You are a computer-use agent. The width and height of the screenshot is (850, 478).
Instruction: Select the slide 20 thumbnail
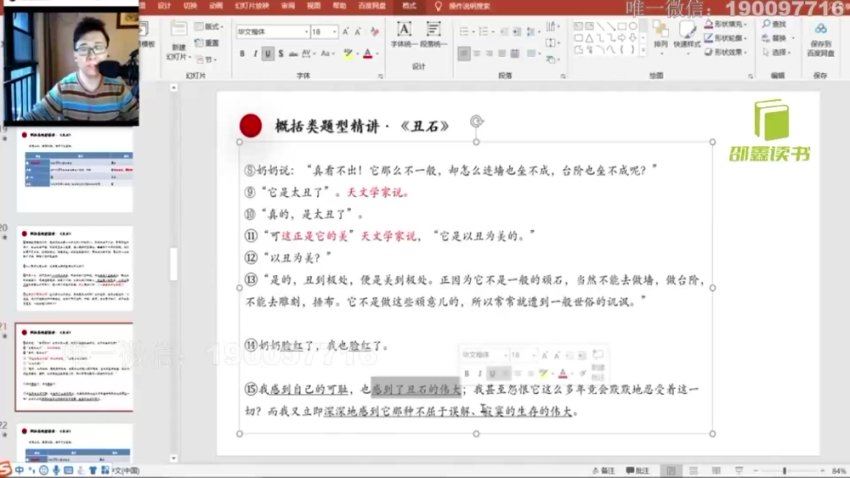[75, 269]
